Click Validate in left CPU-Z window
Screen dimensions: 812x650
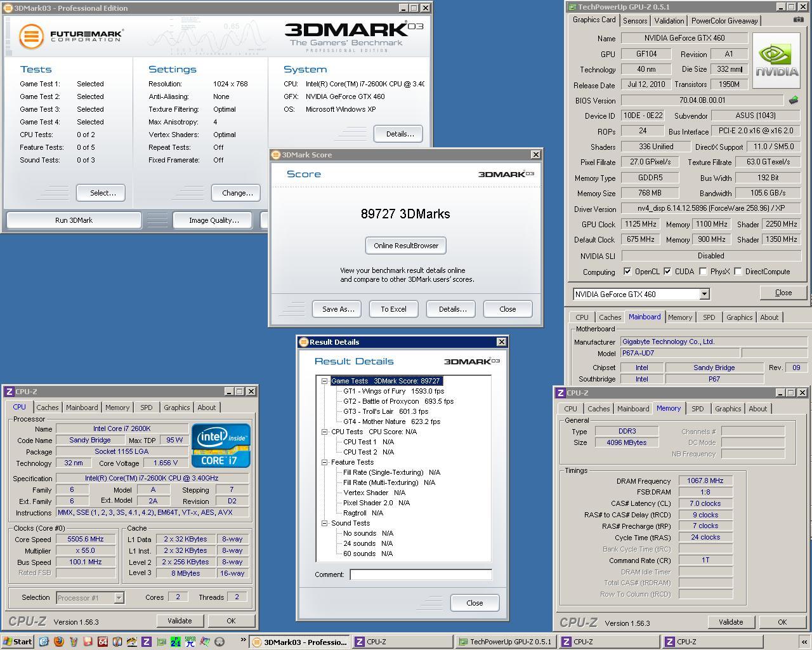[180, 621]
